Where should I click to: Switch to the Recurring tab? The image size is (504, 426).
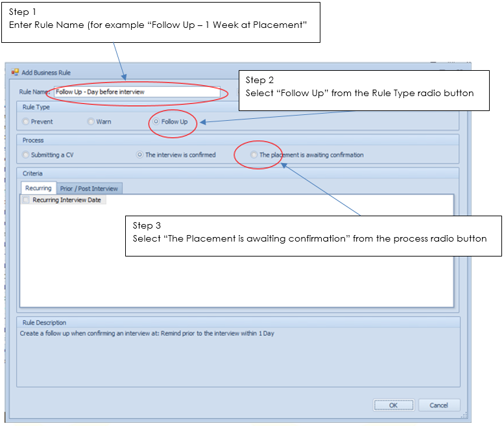(38, 188)
